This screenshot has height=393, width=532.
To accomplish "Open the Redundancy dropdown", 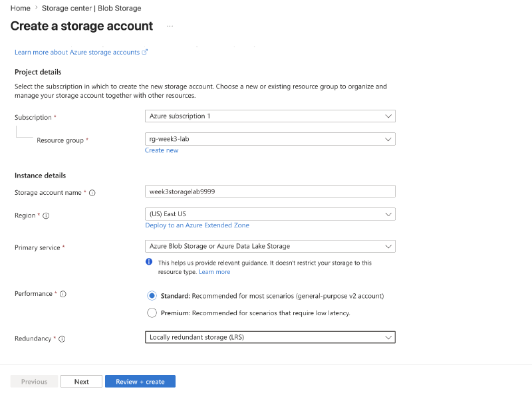I will [270, 337].
